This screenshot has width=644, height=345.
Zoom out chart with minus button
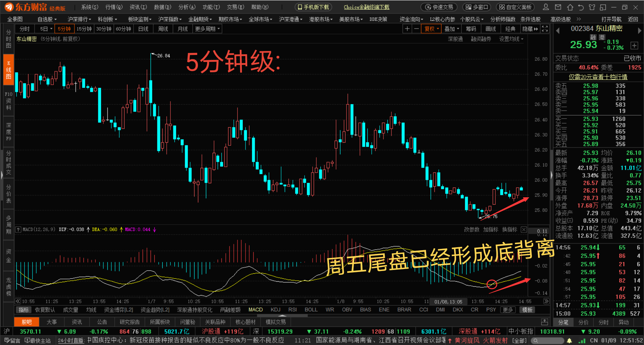pyautogui.click(x=416, y=29)
